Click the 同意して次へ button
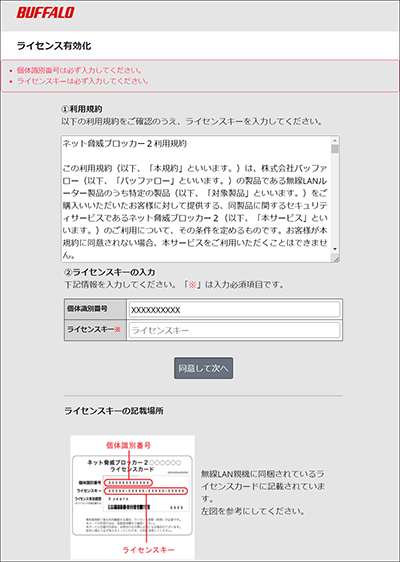 pyautogui.click(x=204, y=368)
